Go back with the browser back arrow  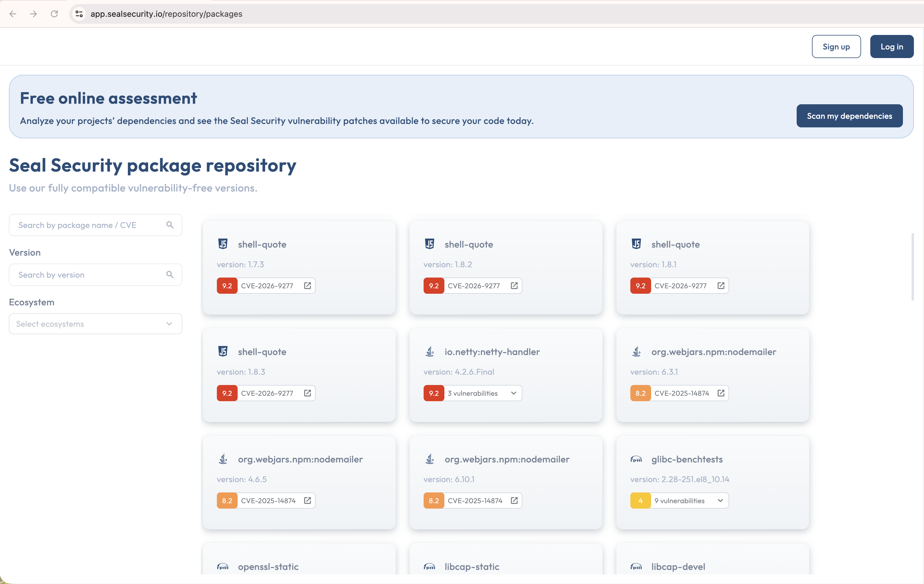tap(13, 14)
